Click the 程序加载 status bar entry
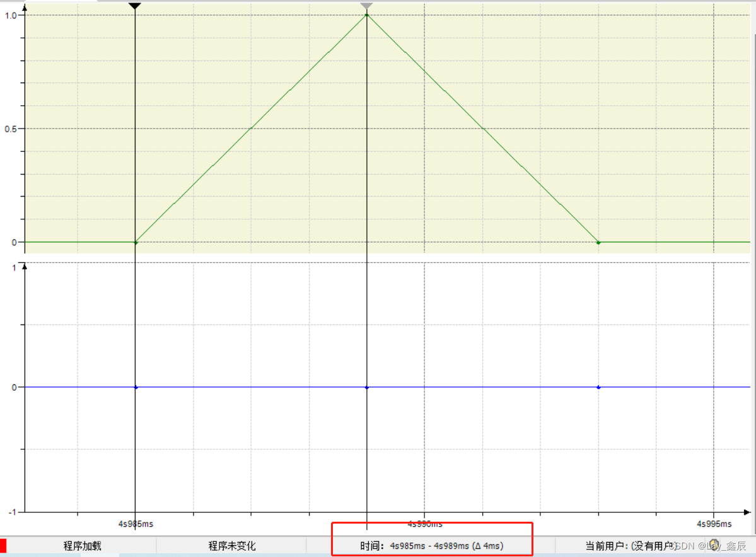The image size is (756, 557). [83, 546]
